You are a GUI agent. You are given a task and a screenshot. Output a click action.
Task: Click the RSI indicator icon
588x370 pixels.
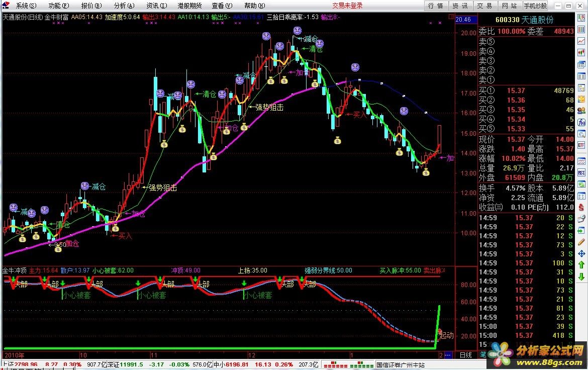[x=581, y=173]
